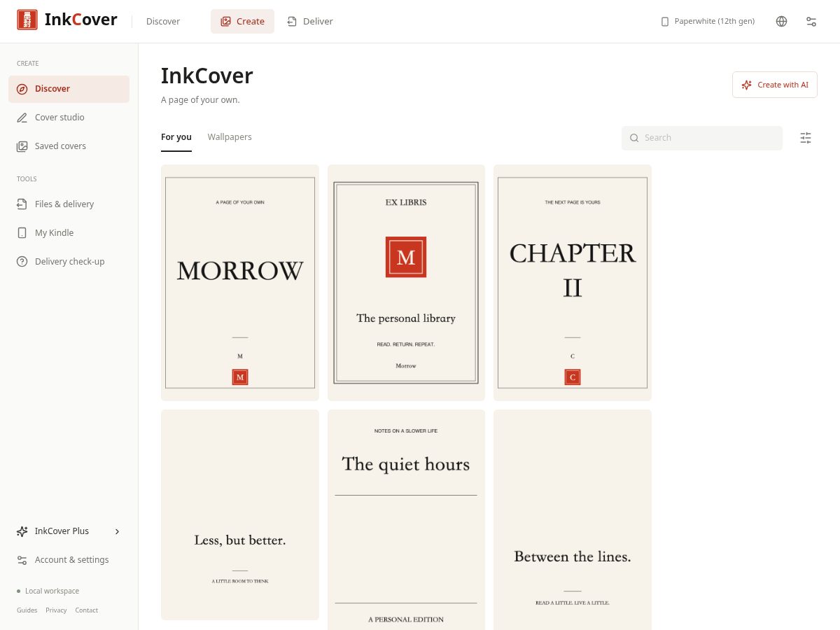Screen dimensions: 840x630
Task: Select the CHAPTER II cover thumbnail
Action: coord(573,283)
